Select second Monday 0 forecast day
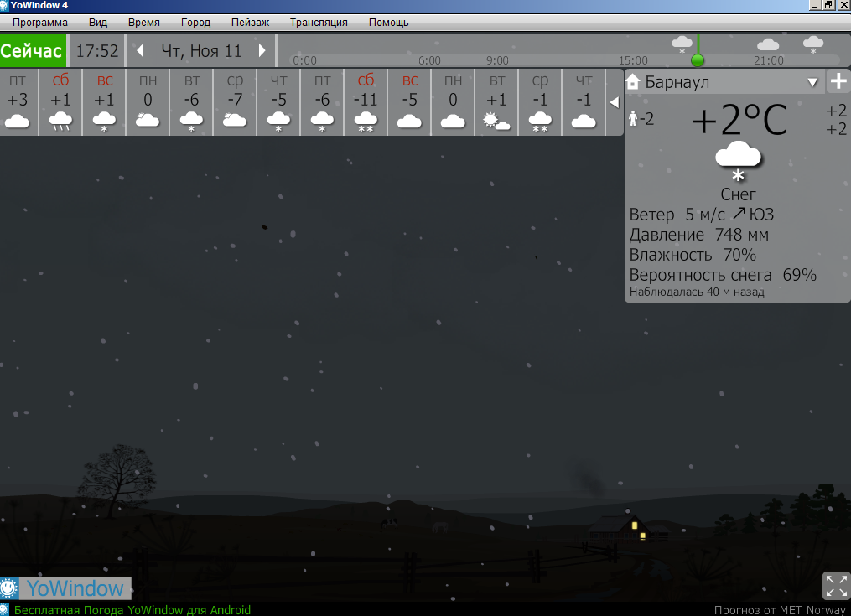 pyautogui.click(x=453, y=102)
